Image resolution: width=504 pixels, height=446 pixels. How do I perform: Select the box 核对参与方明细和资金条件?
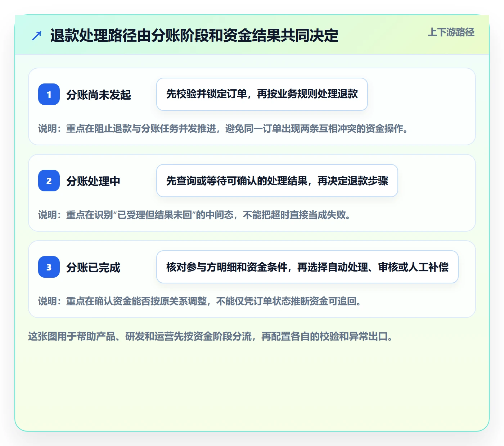click(x=307, y=267)
